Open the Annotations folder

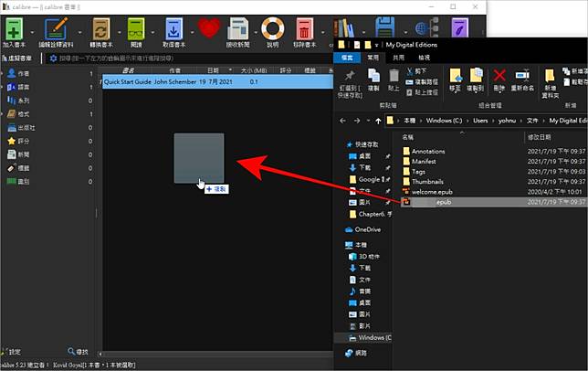[424, 151]
